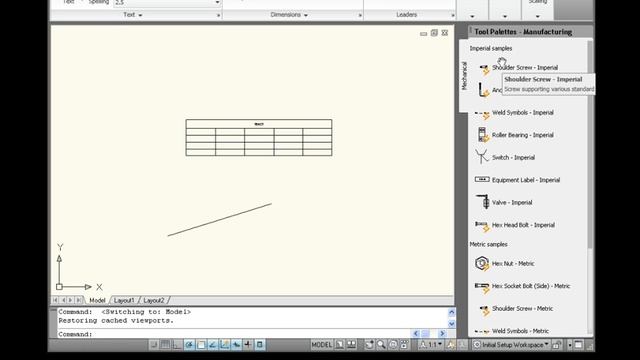640x360 pixels.
Task: Choose the Hex Head Bolt - Imperial tool
Action: (515, 225)
